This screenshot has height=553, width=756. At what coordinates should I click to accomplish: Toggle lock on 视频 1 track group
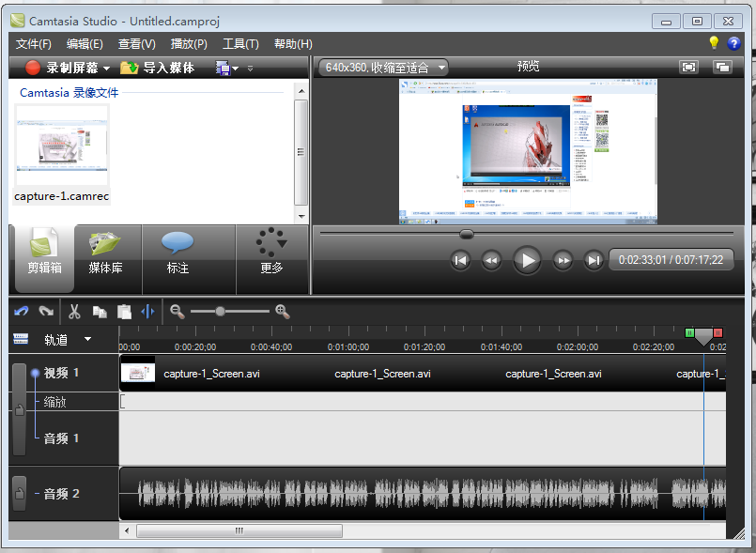tap(20, 409)
